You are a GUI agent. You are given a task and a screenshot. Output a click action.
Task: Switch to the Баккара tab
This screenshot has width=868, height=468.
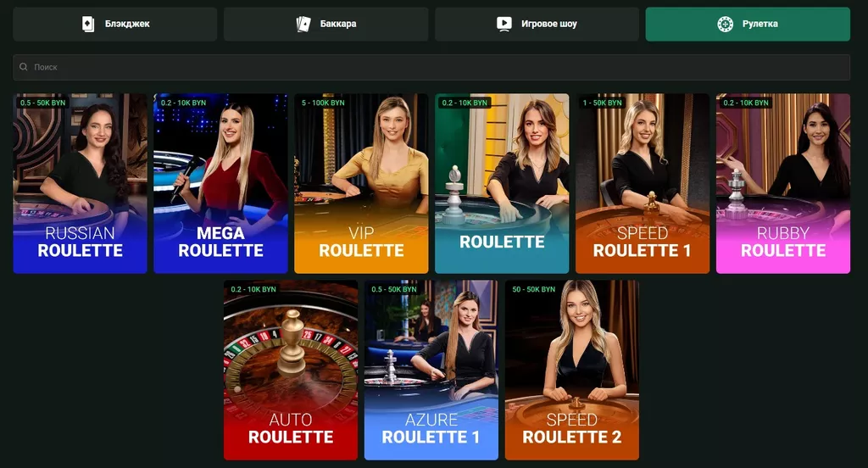(326, 24)
